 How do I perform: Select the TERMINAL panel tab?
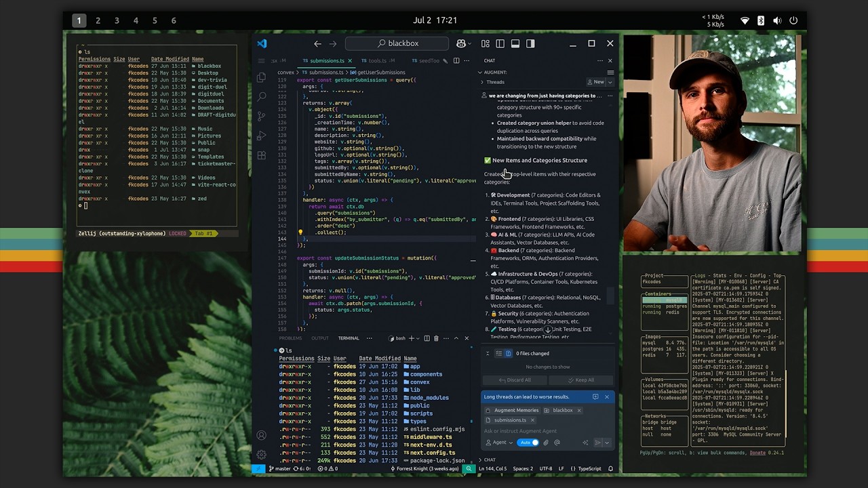pyautogui.click(x=349, y=338)
